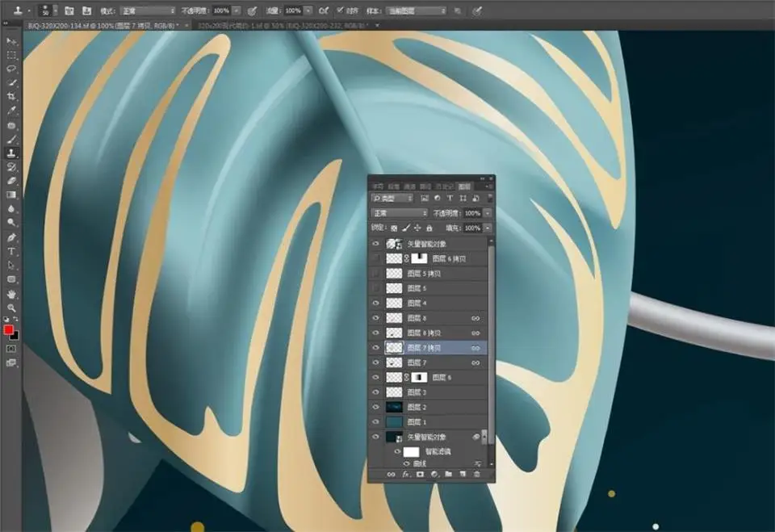Click the red foreground color swatch

[9, 330]
